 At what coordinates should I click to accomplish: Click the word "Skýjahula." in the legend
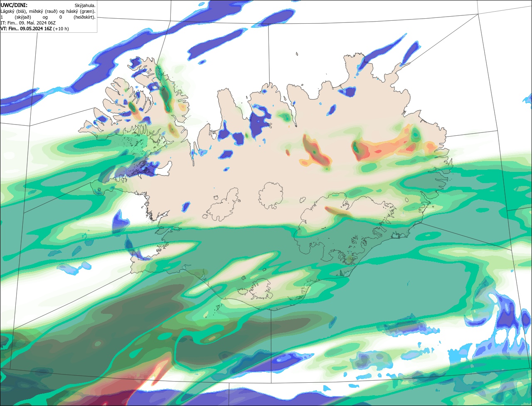[85, 6]
